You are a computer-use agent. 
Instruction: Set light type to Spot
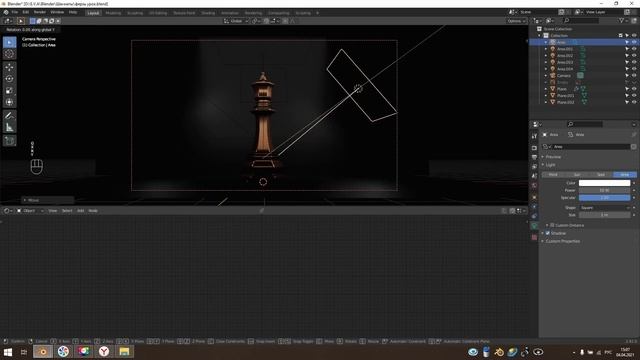601,175
